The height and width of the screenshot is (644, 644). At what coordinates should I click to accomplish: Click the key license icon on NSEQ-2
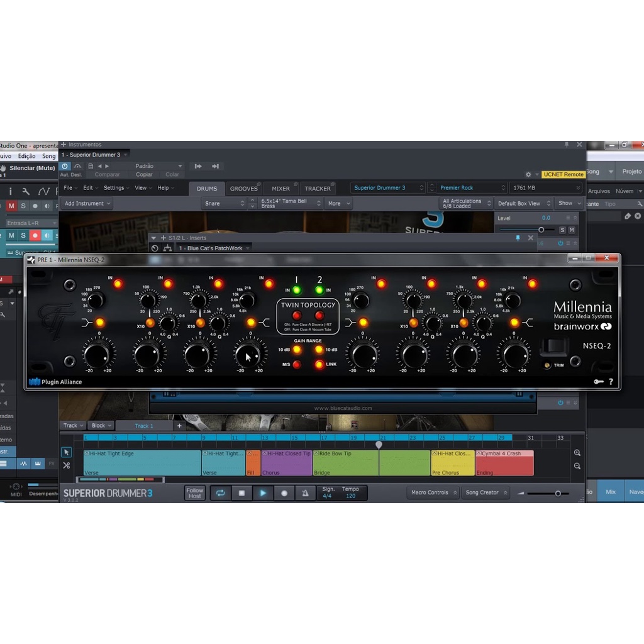(599, 382)
